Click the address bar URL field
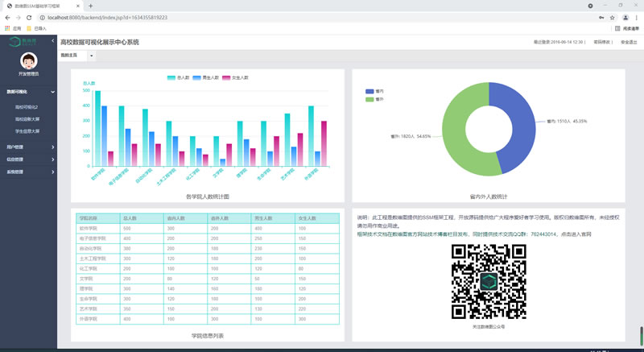The height and width of the screenshot is (352, 644). coord(320,18)
